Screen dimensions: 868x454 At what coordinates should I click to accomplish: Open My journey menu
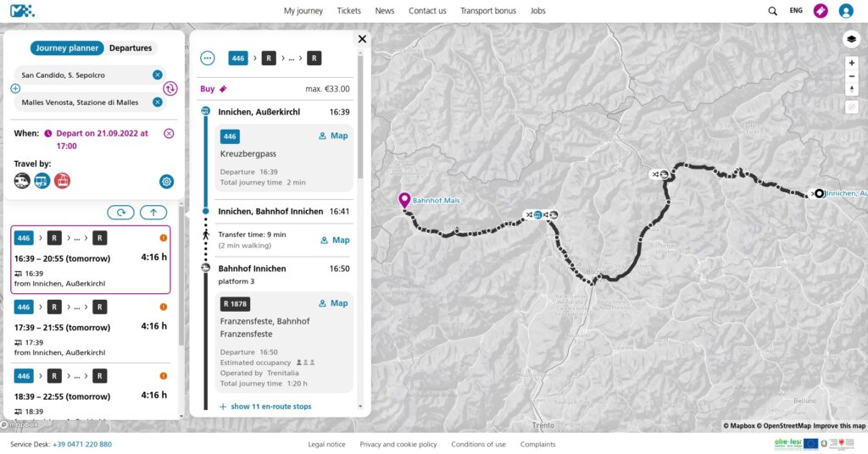click(303, 10)
